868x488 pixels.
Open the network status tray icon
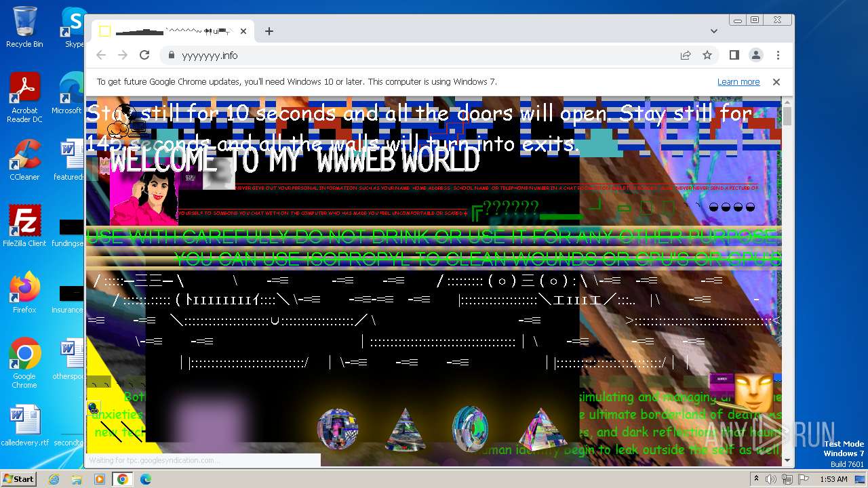point(787,479)
